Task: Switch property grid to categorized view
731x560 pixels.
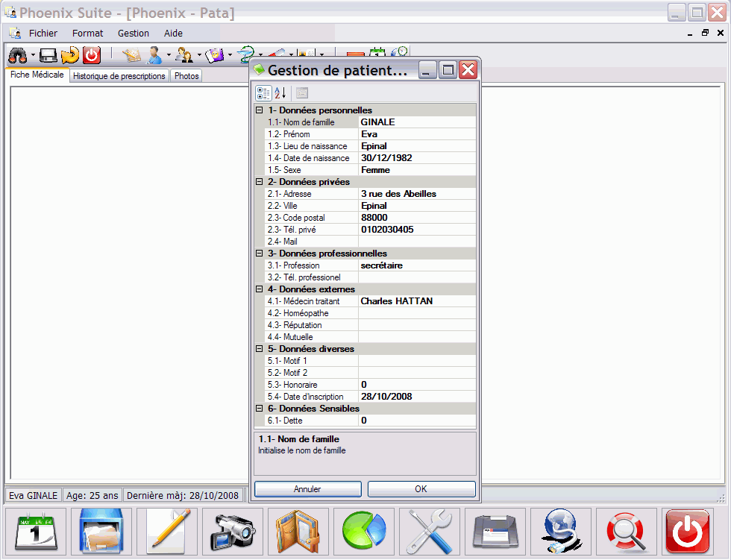Action: [263, 93]
